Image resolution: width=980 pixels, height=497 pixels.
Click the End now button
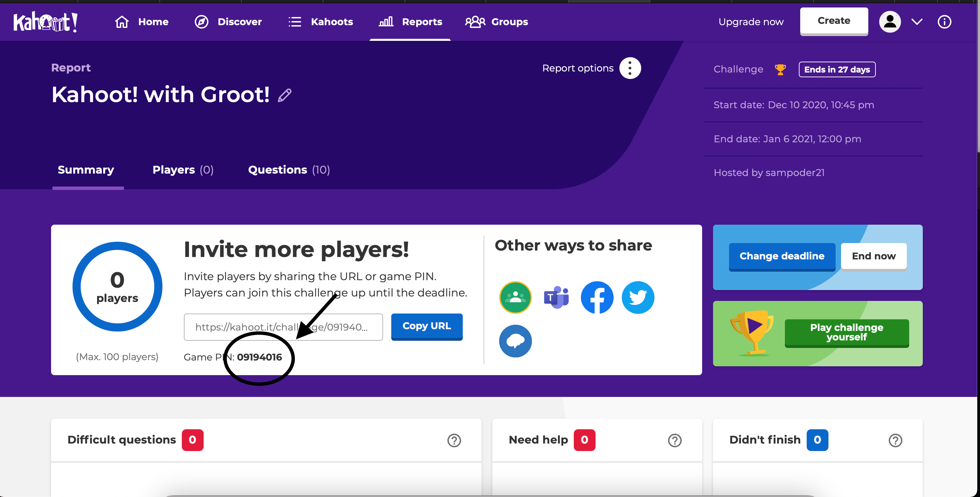point(873,256)
